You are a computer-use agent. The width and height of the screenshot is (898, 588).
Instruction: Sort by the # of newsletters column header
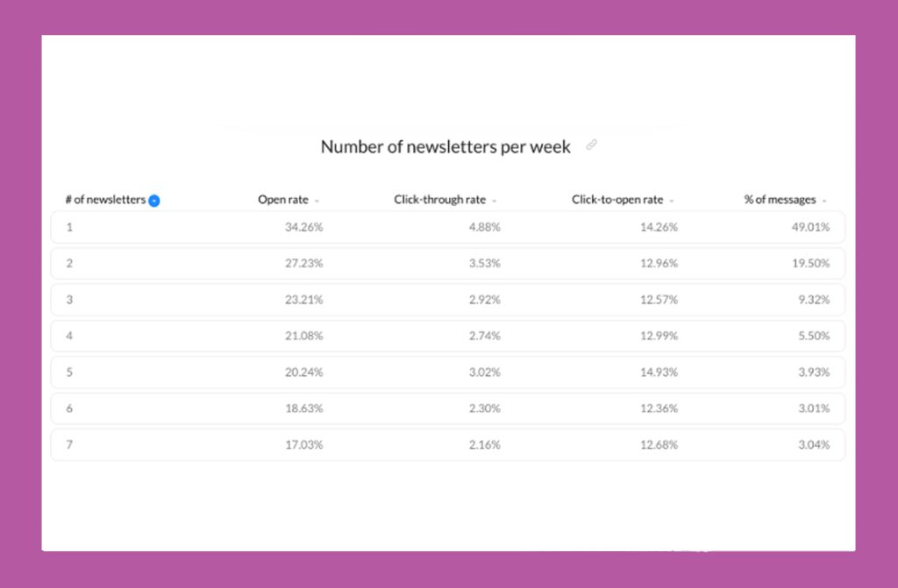[105, 200]
